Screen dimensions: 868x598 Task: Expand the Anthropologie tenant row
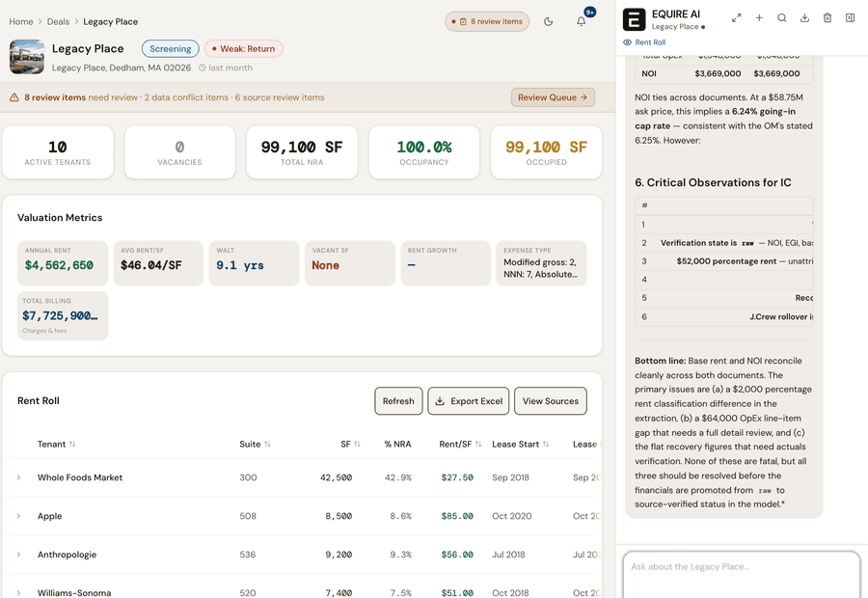18,555
